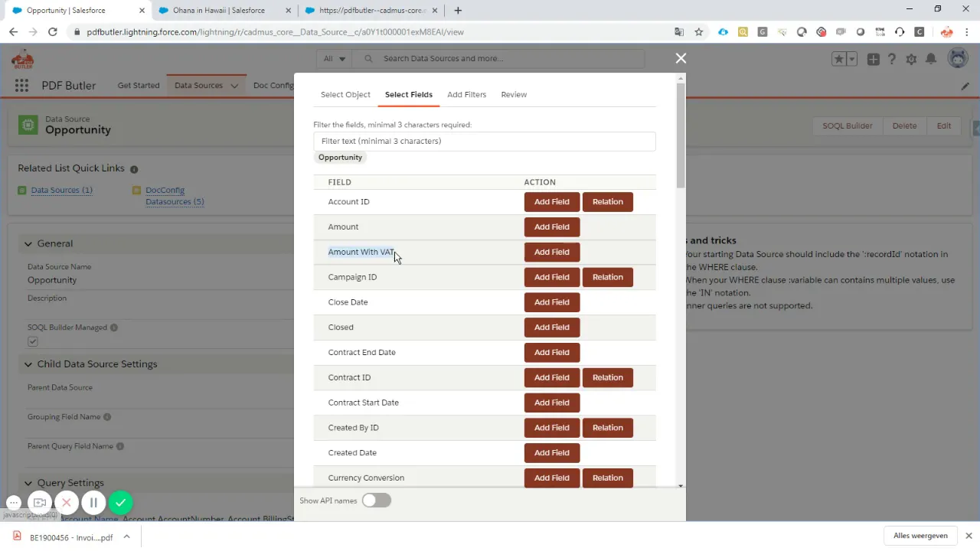The image size is (980, 551).
Task: Collapse the General section
Action: click(28, 243)
